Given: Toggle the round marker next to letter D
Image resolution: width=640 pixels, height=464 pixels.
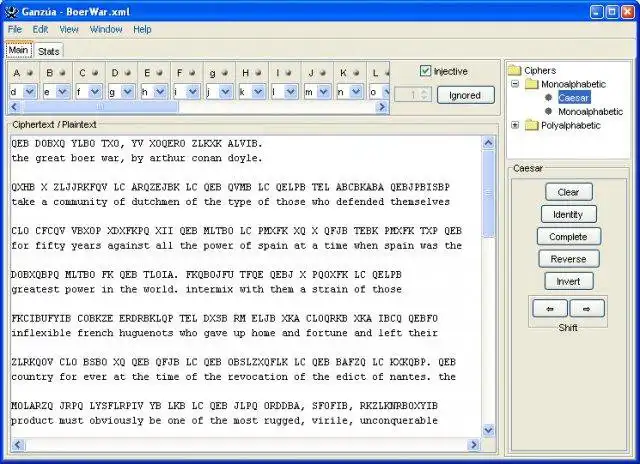Looking at the screenshot, I should [x=128, y=73].
